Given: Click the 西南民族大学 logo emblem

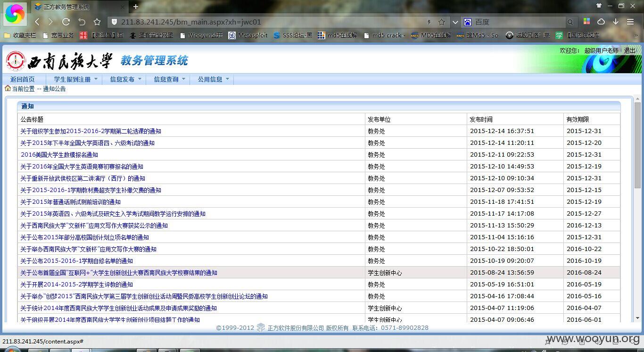Looking at the screenshot, I should click(x=16, y=61).
